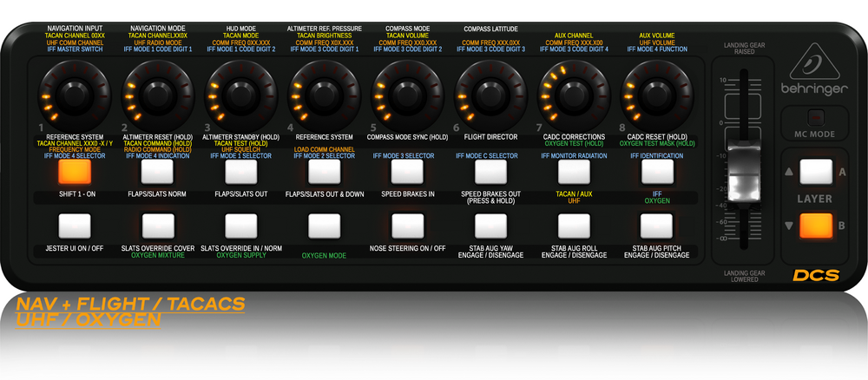Select the lit Layer B button
868x380 pixels.
[816, 226]
